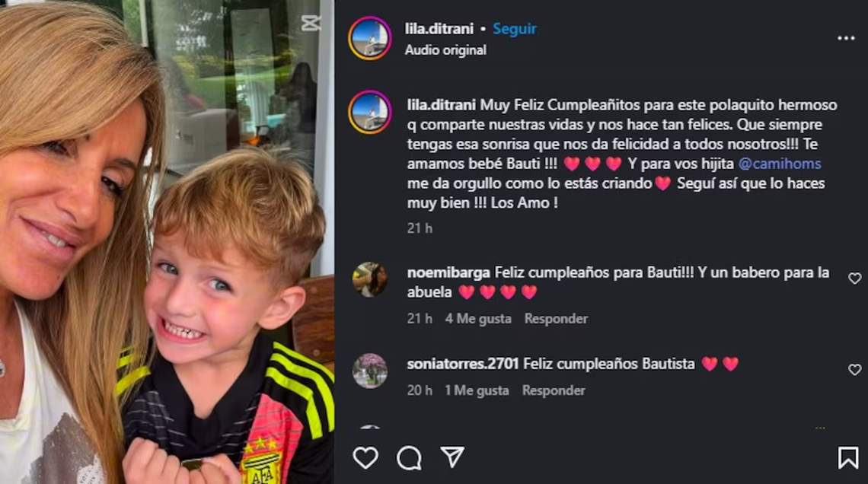Click the reel icon on the photo
868x484 pixels.
(311, 24)
